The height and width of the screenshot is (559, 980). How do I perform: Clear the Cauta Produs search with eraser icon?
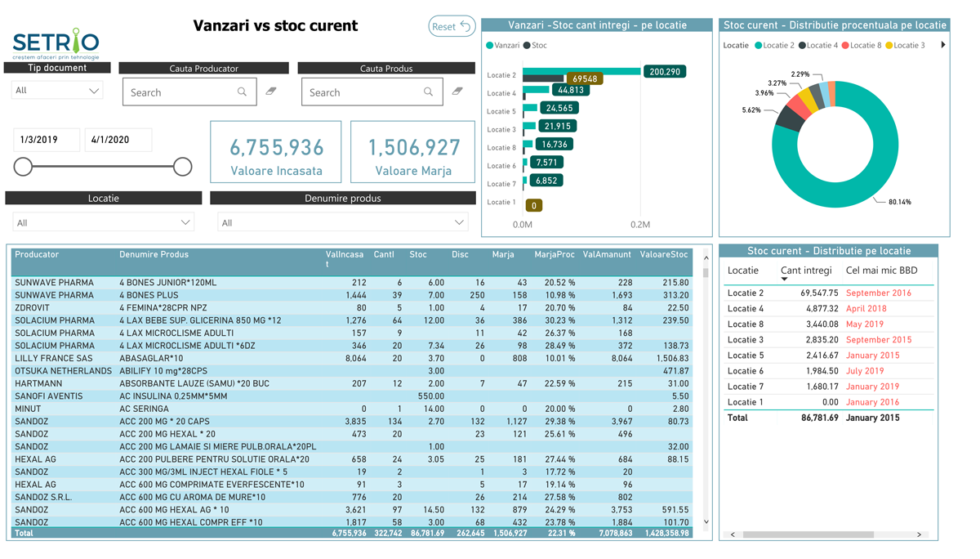[457, 92]
